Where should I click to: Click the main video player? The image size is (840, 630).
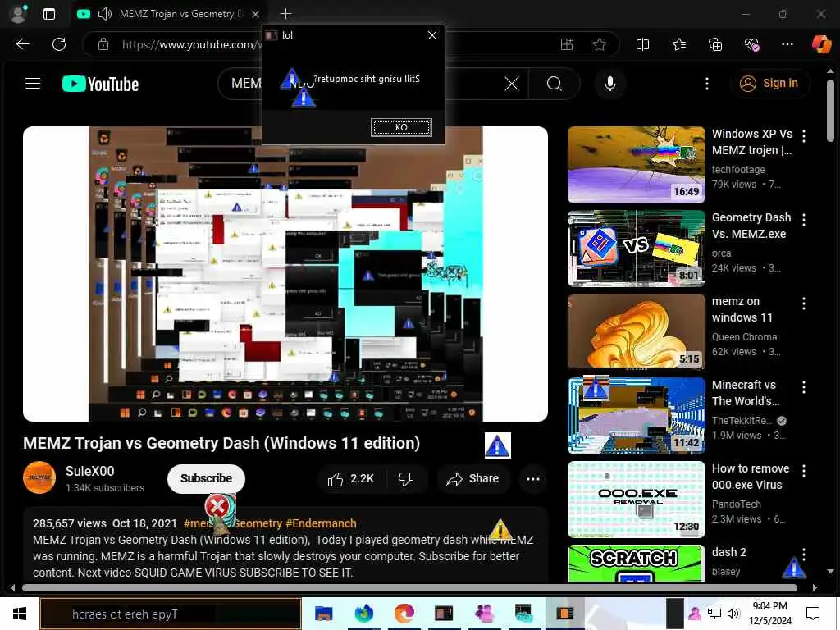pos(285,274)
